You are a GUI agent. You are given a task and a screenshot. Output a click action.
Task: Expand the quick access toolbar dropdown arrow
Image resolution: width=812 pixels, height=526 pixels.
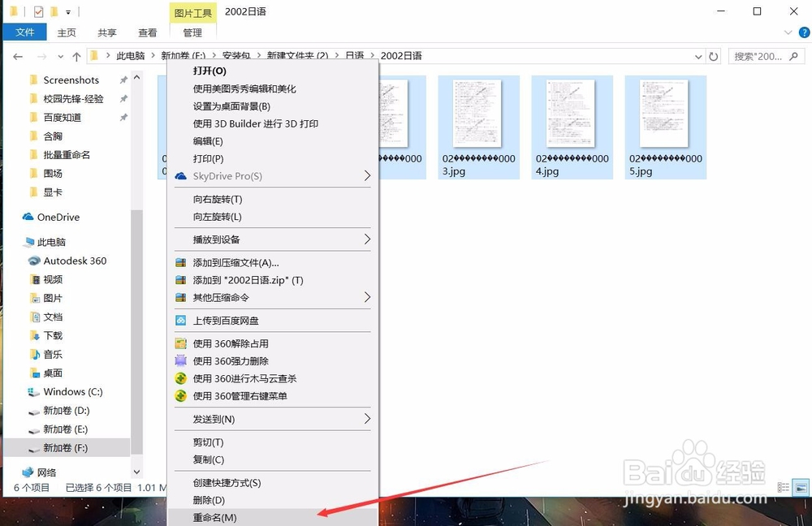[x=67, y=11]
